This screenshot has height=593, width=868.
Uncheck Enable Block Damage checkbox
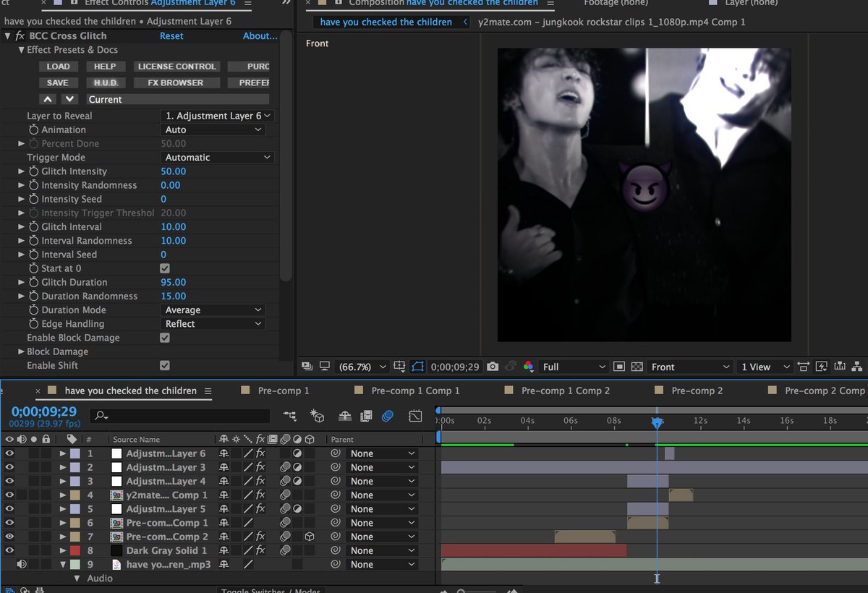click(x=165, y=338)
